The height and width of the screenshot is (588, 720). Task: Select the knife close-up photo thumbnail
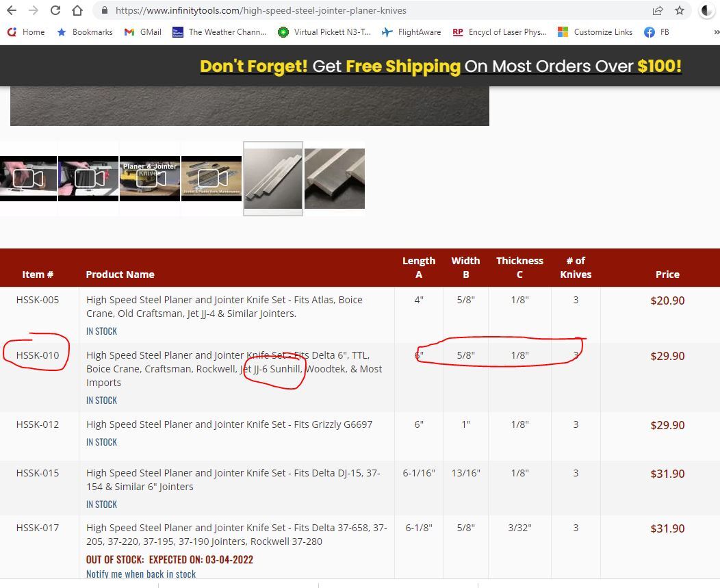point(334,179)
